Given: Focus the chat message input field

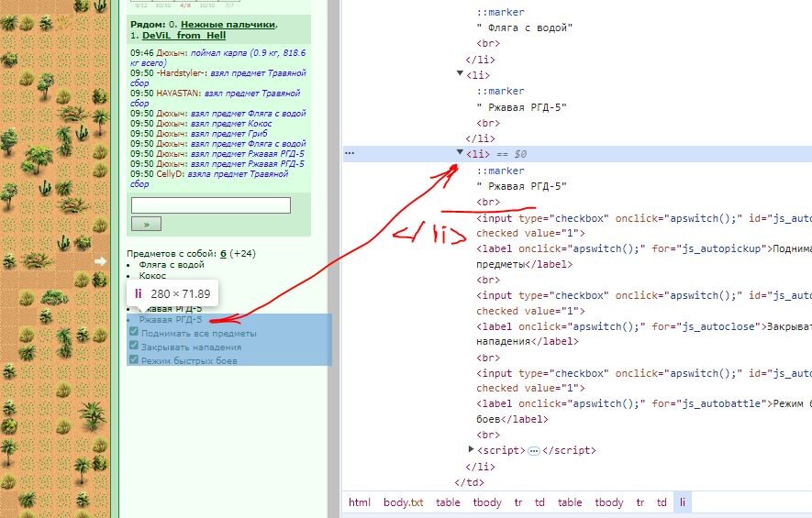Looking at the screenshot, I should pyautogui.click(x=211, y=205).
